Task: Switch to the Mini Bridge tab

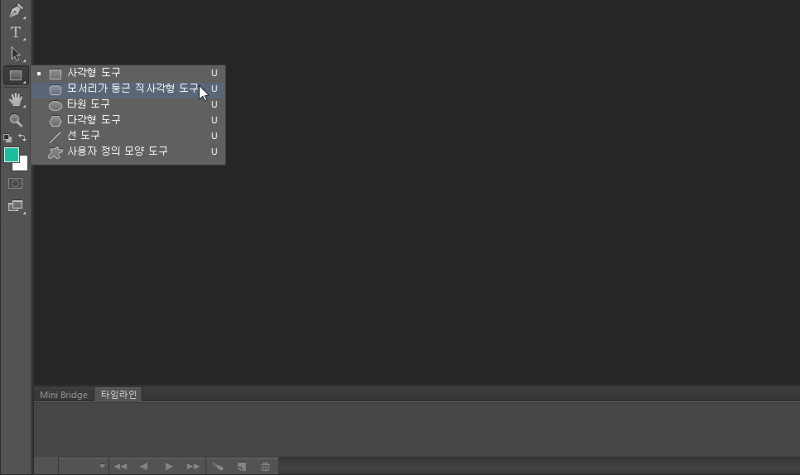Action: pos(64,394)
